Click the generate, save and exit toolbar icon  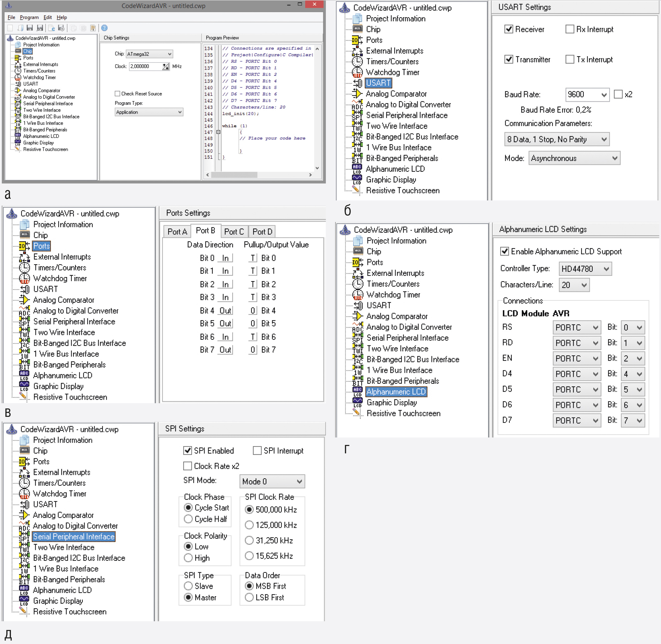(61, 28)
